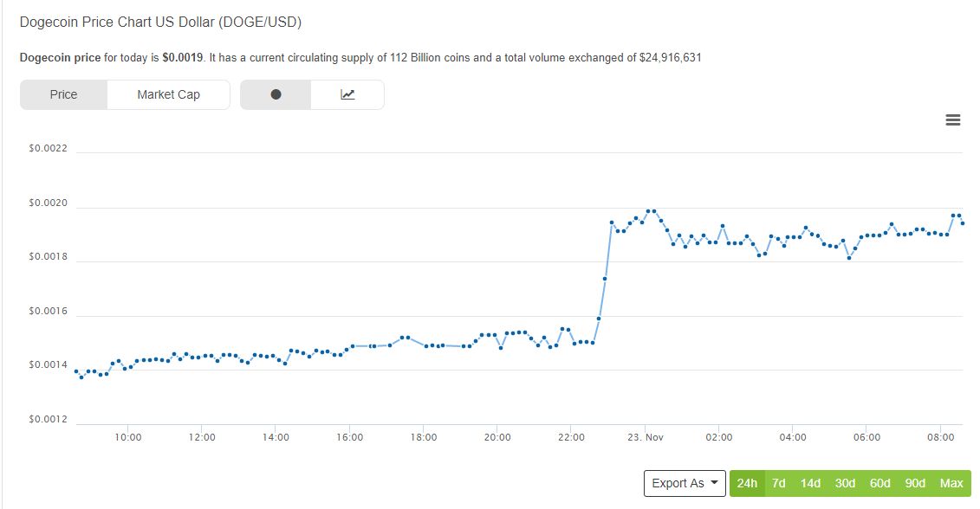Viewport: 980px width, 509px height.
Task: Click the 14:00 x-axis label
Action: coord(276,437)
